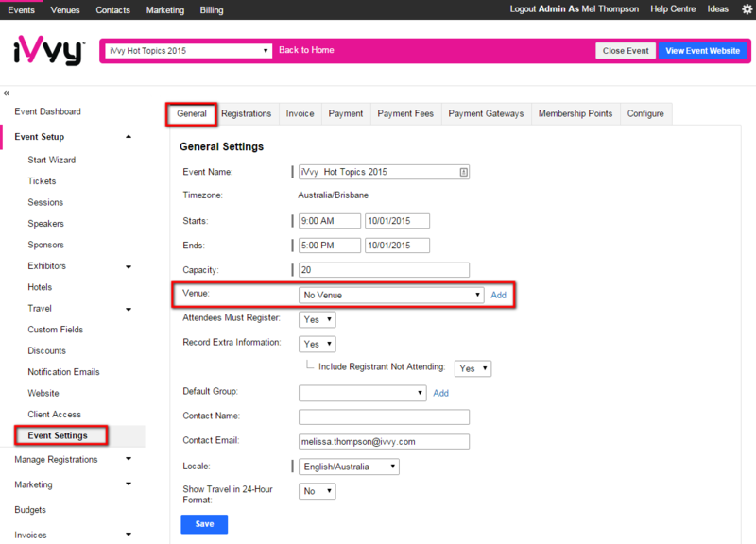The width and height of the screenshot is (756, 544).
Task: Open the Ideas link
Action: [718, 9]
